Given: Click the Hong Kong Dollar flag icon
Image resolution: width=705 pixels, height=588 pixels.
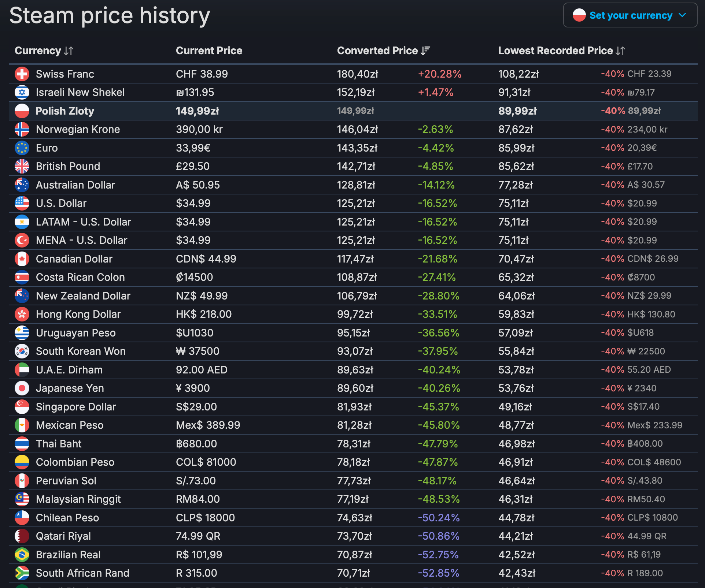Looking at the screenshot, I should pyautogui.click(x=22, y=314).
